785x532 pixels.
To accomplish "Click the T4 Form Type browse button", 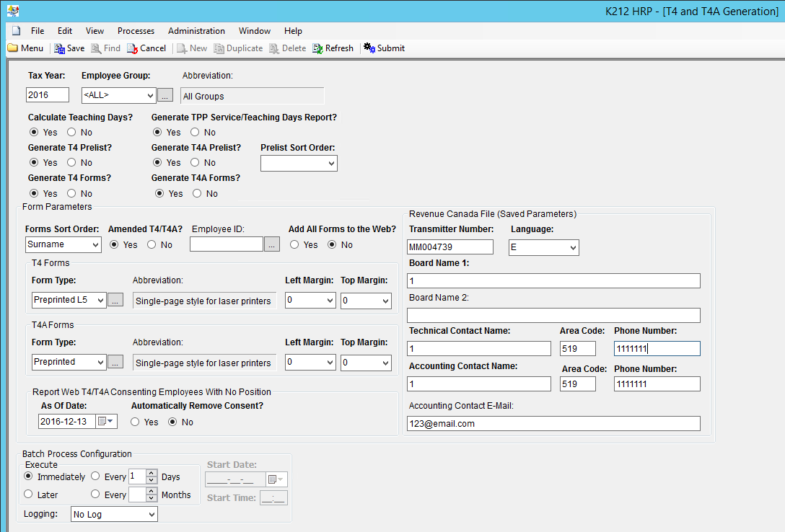I will pyautogui.click(x=115, y=301).
